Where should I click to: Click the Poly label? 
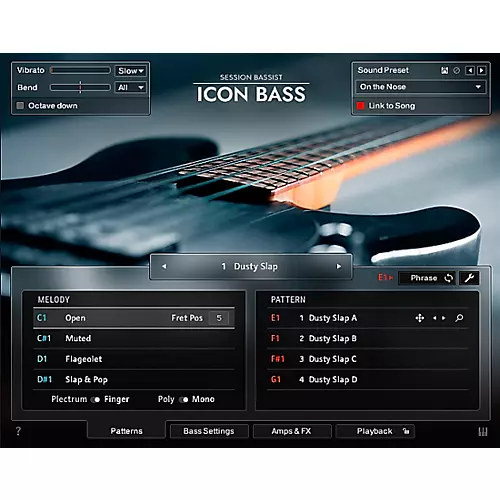coord(166,399)
